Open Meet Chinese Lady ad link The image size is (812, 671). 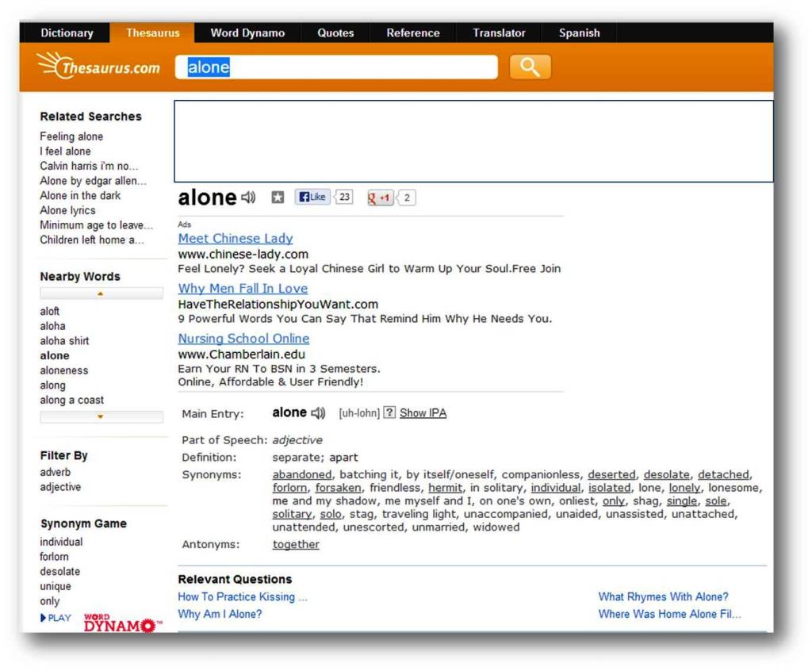click(236, 239)
